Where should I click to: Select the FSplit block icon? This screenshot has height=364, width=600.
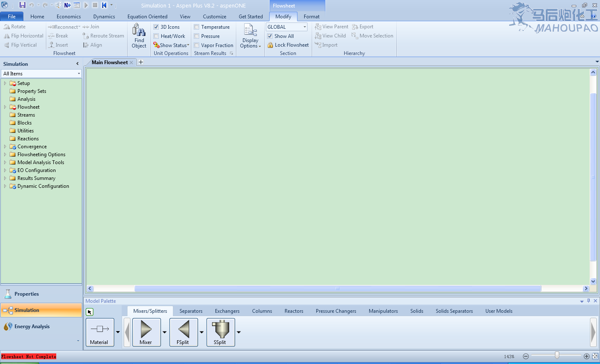point(183,332)
